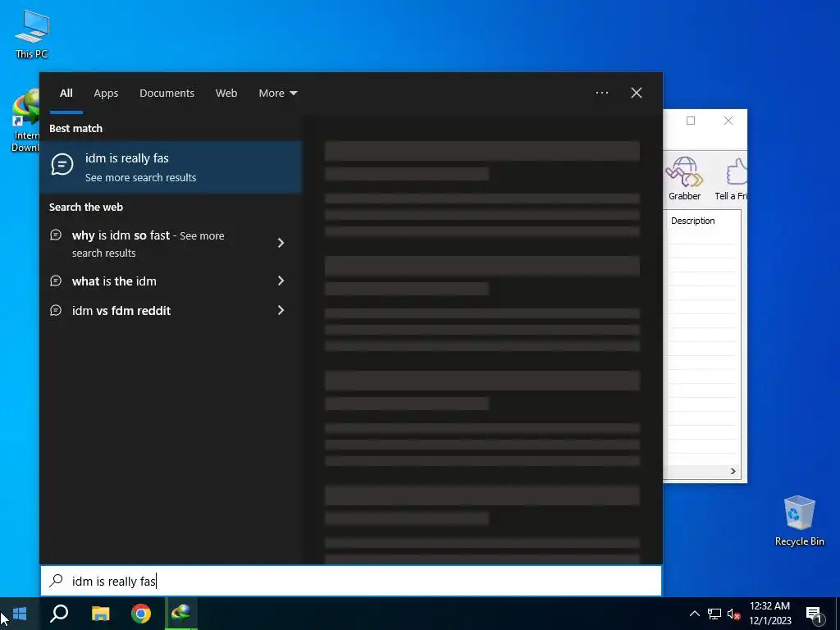
Task: Select the Internet Download Manager desktop shortcut
Action: 25,121
